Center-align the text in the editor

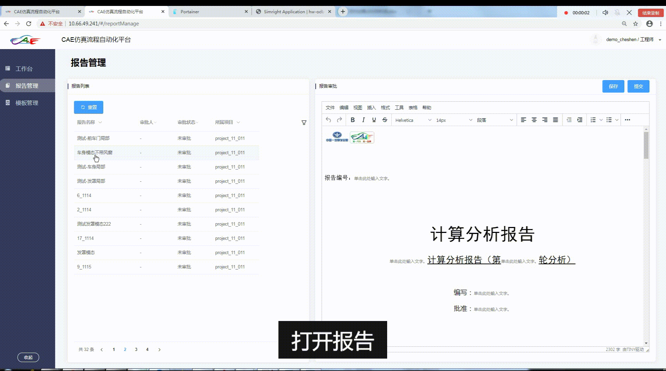[534, 120]
